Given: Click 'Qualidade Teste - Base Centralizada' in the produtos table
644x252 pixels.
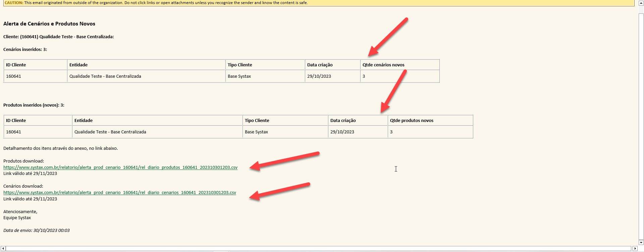Looking at the screenshot, I should coord(110,132).
